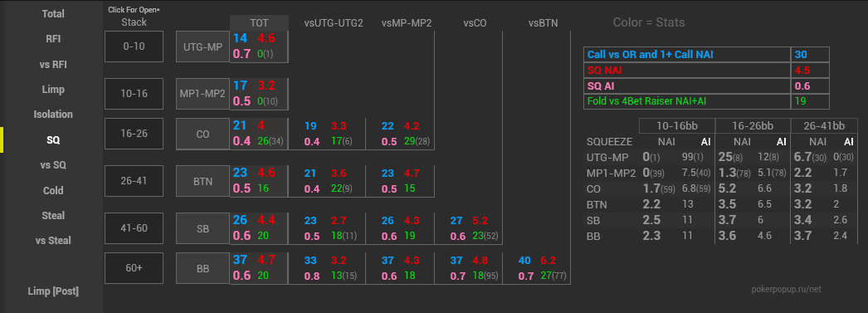Select the BTN position button
Screen dimensions: 868x313
pyautogui.click(x=202, y=181)
